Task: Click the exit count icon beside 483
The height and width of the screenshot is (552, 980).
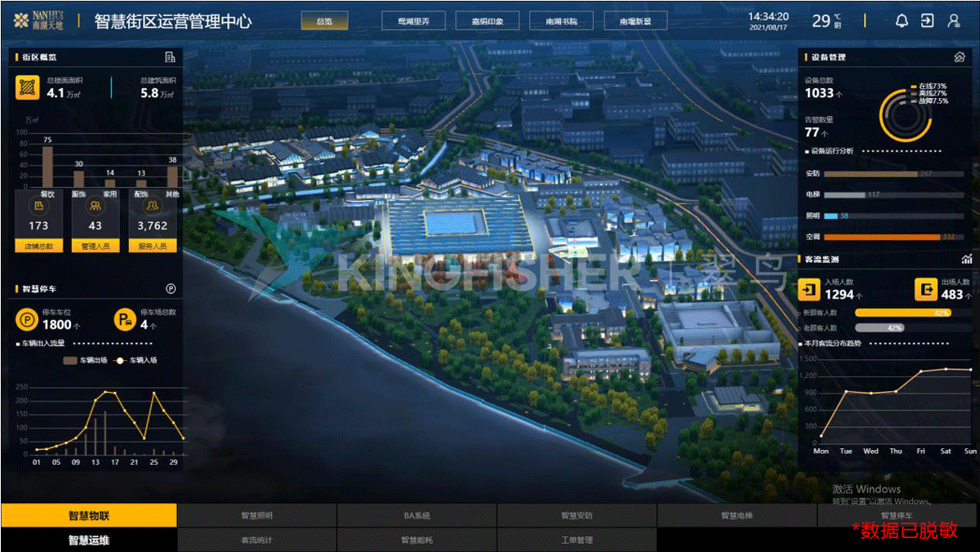Action: (926, 289)
